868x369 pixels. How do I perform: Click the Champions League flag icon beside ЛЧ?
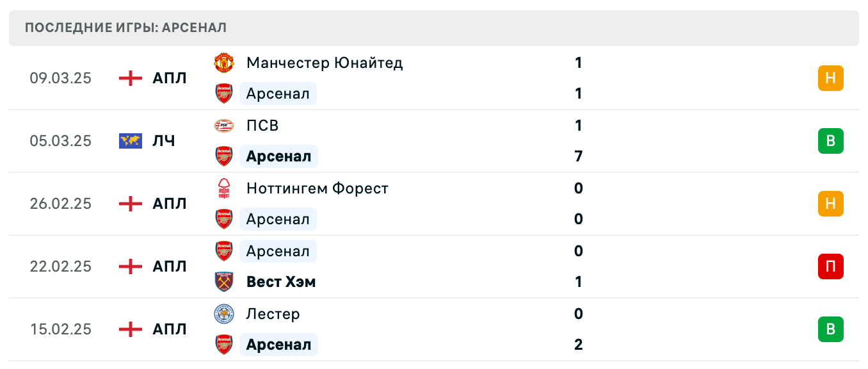pyautogui.click(x=130, y=141)
